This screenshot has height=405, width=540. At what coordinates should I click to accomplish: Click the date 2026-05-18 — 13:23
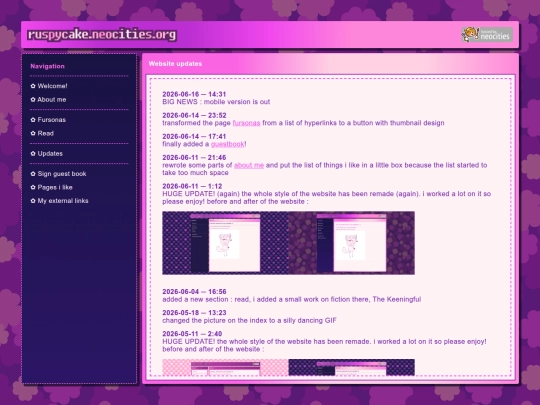click(194, 313)
